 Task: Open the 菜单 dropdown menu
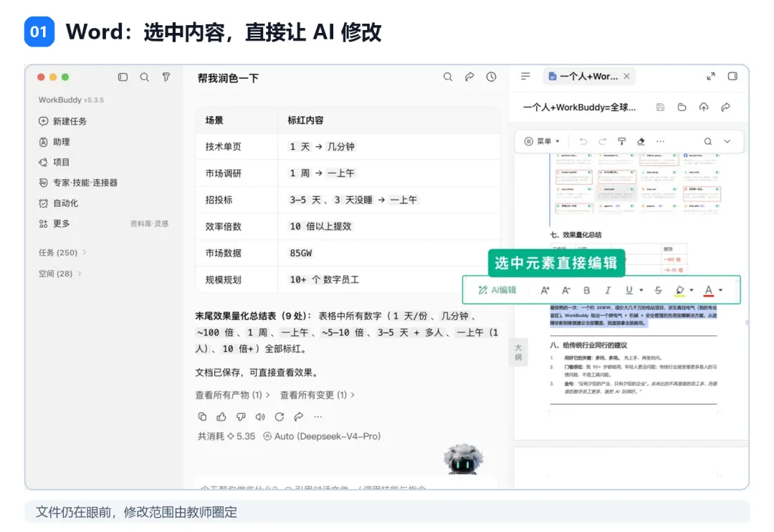(542, 142)
